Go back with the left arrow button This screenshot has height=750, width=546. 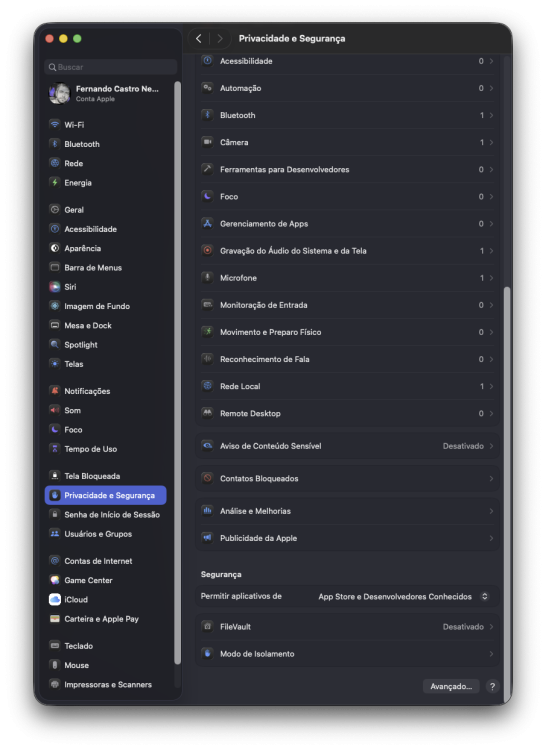tap(199, 38)
